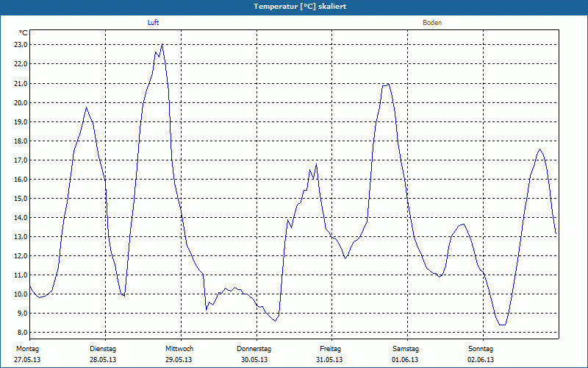Click the 'Temperatur [°C] skaliert' title bar
Viewport: 588px width, 368px height.
coord(294,7)
